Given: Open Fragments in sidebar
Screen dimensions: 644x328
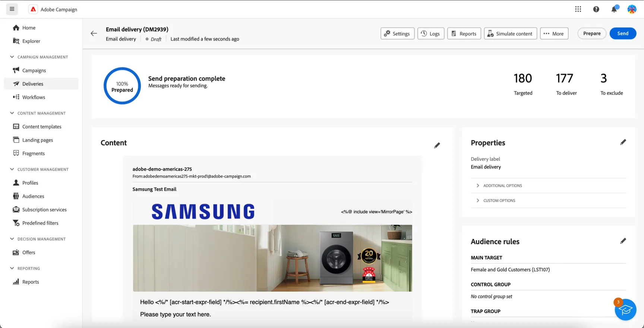Looking at the screenshot, I should tap(41, 153).
